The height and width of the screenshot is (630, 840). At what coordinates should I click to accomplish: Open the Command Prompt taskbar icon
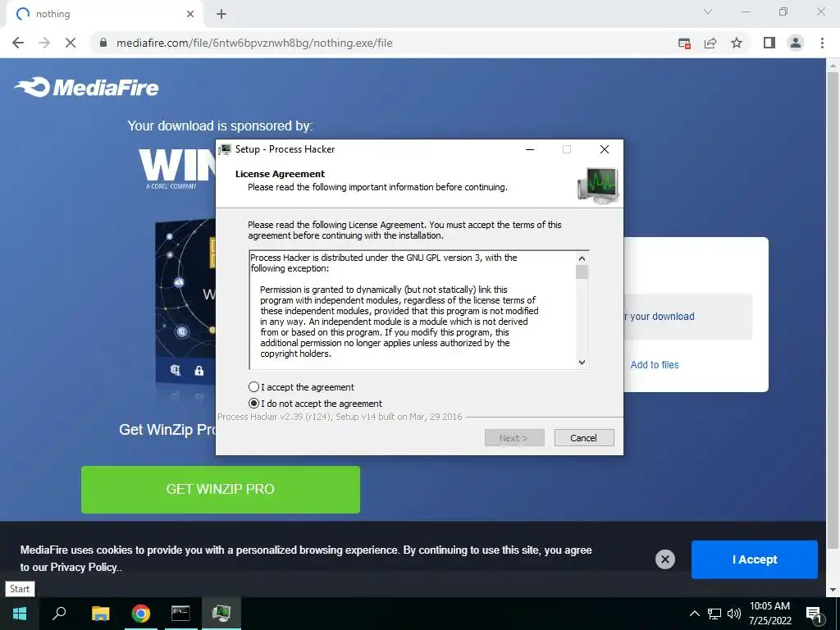point(180,614)
